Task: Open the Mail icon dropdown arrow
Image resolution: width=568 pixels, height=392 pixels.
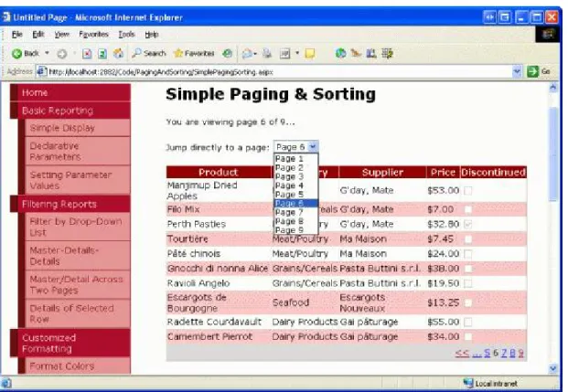Action: pos(255,54)
